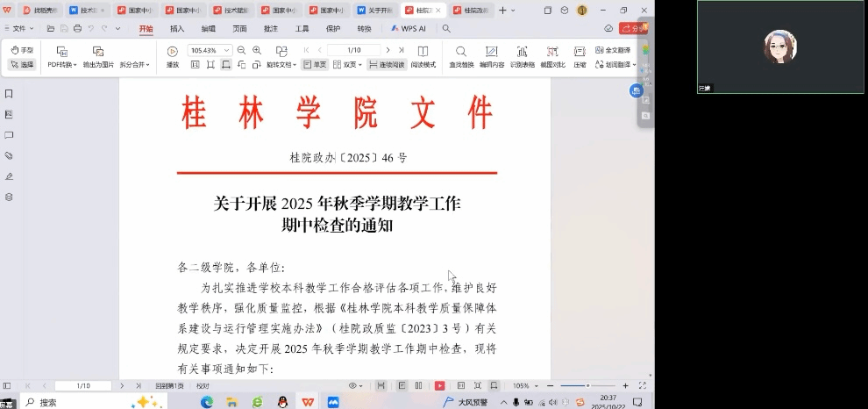Open the thumbnail panel in left sidebar
The height and width of the screenshot is (409, 868).
pos(9,114)
